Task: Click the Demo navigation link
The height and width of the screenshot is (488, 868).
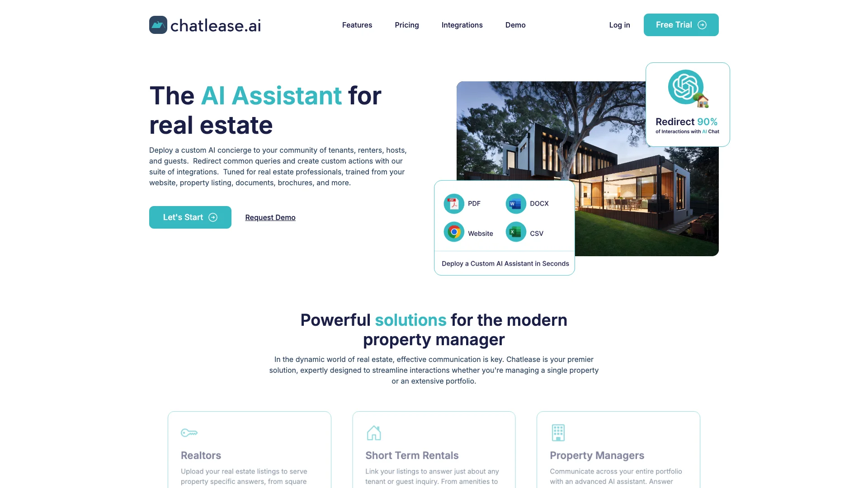Action: coord(515,24)
